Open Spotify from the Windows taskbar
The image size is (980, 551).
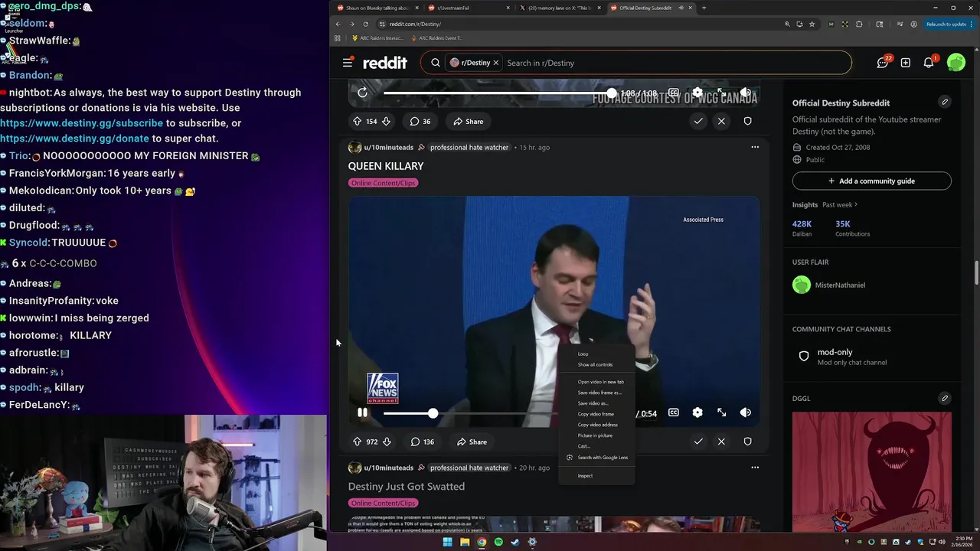tap(498, 543)
